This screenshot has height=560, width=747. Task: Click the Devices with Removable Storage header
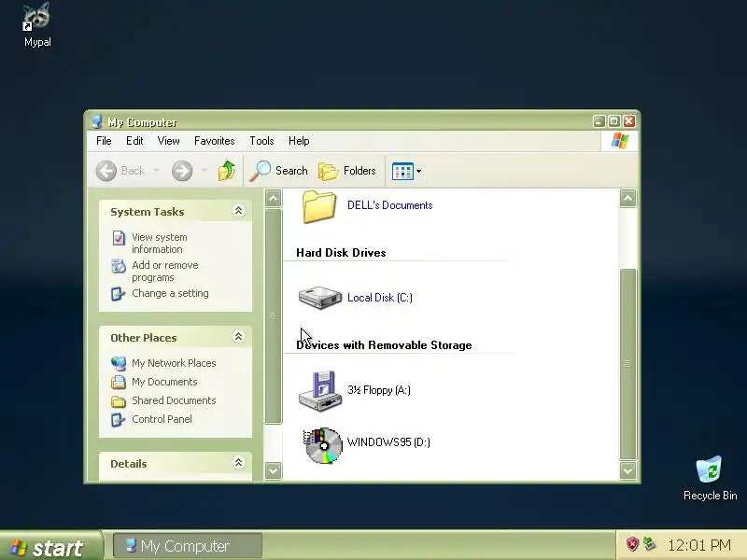[384, 345]
